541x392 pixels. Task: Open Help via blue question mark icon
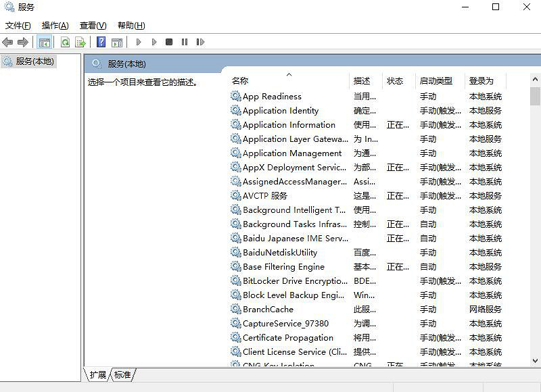101,42
